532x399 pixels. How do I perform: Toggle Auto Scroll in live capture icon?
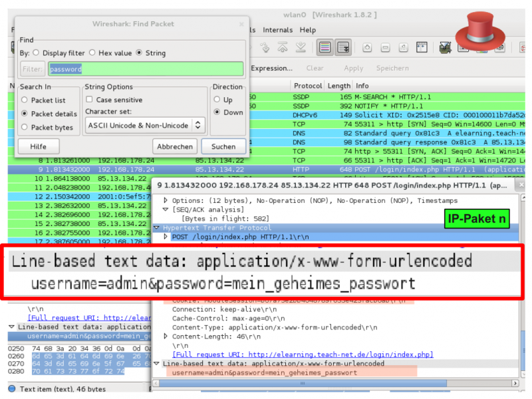coord(343,47)
